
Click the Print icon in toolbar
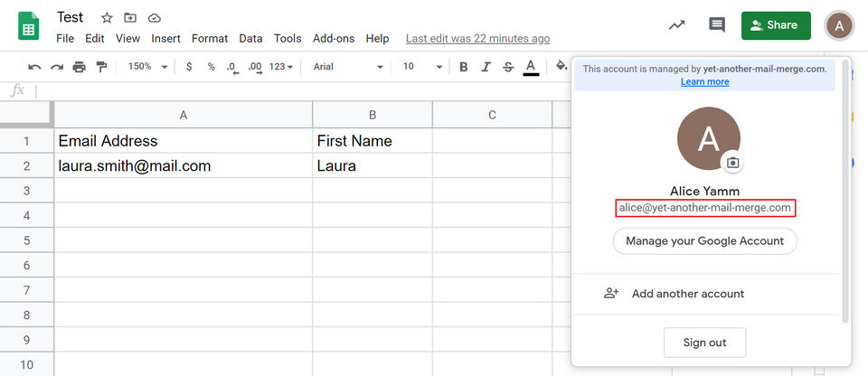79,67
